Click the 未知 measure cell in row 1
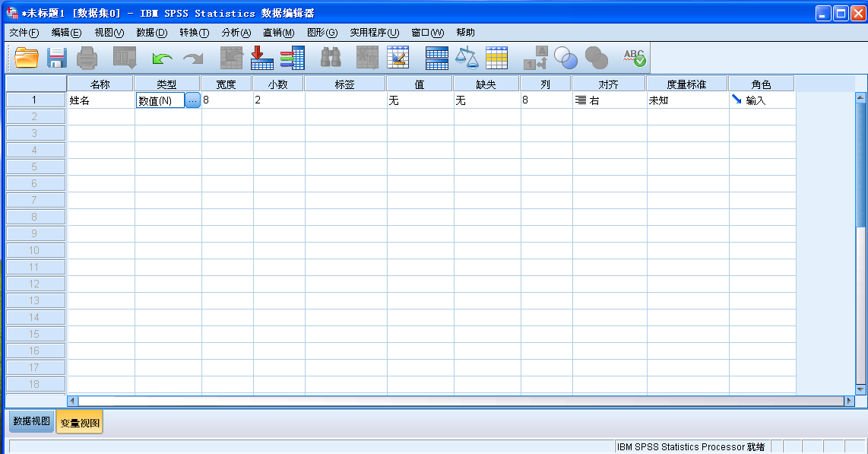The image size is (868, 454). (688, 100)
